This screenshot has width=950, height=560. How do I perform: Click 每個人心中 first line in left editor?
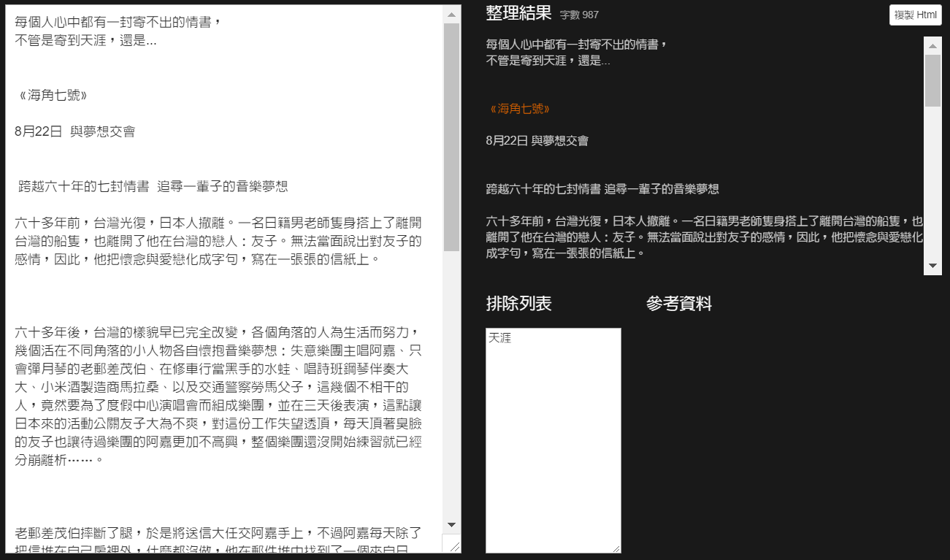(x=118, y=22)
